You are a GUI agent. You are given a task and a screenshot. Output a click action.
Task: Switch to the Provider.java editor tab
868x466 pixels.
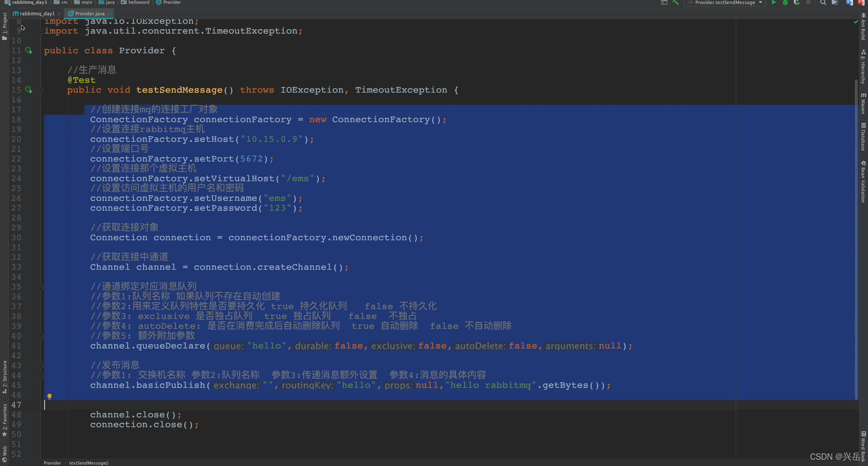pyautogui.click(x=90, y=14)
